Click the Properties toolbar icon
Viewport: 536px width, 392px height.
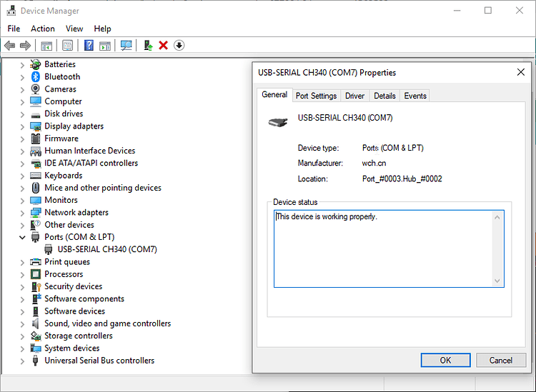pos(67,46)
